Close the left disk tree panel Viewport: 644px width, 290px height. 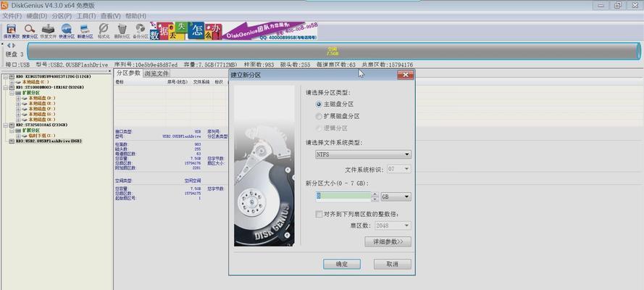(x=109, y=71)
